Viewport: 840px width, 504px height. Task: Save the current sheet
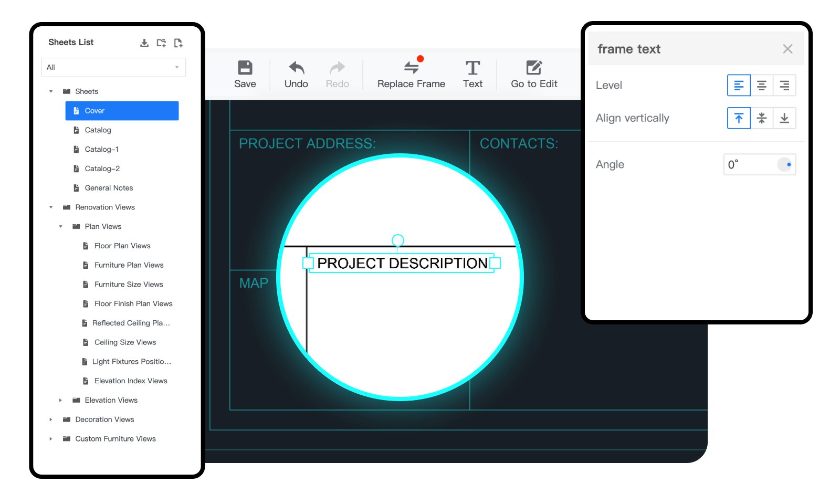(245, 75)
